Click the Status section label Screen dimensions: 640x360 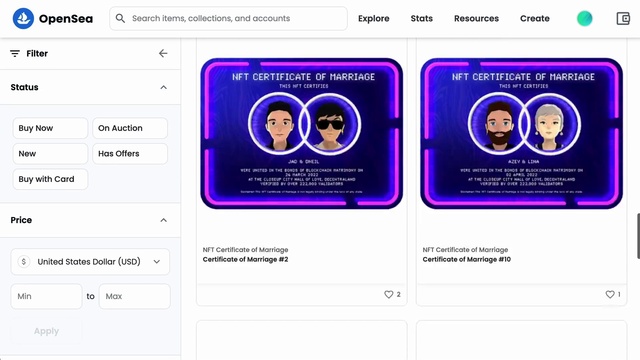pos(24,87)
